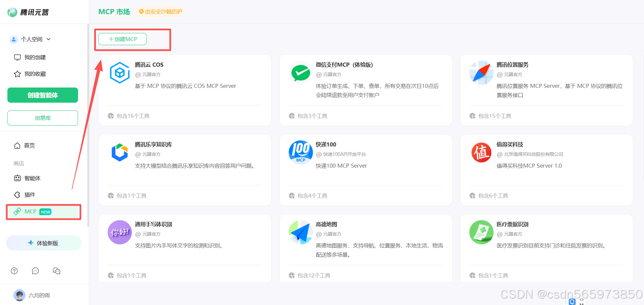Open the 腾讯云 COS card title
This screenshot has width=644, height=305.
[x=149, y=65]
